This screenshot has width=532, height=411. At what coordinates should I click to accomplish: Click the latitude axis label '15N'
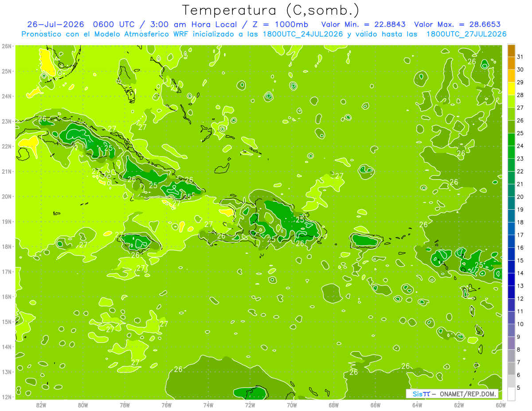click(x=6, y=321)
